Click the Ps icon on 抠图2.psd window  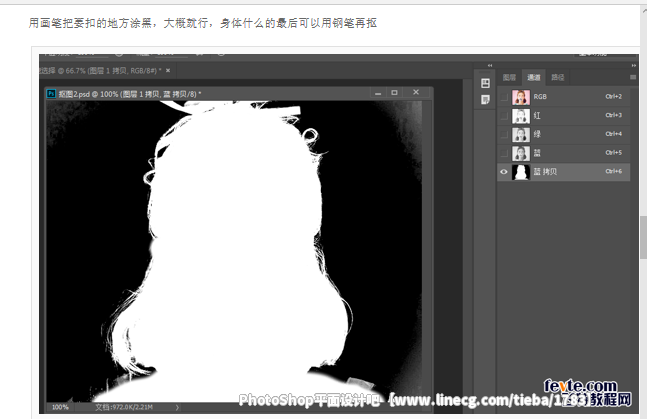(x=51, y=93)
